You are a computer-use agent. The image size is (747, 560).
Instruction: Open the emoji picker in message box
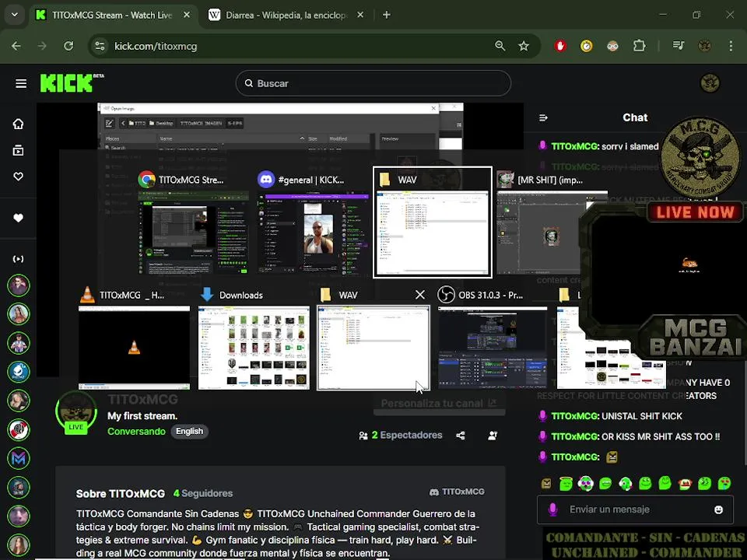[718, 509]
